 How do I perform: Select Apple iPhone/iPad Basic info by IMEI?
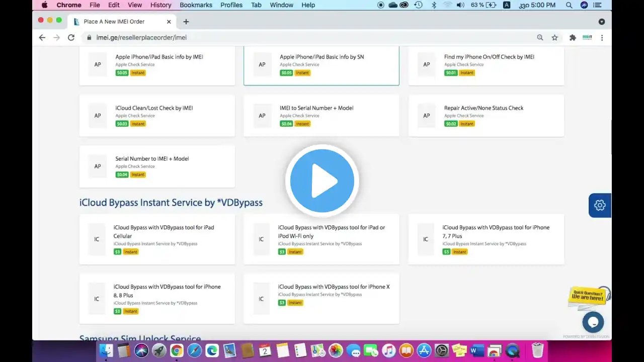157,65
